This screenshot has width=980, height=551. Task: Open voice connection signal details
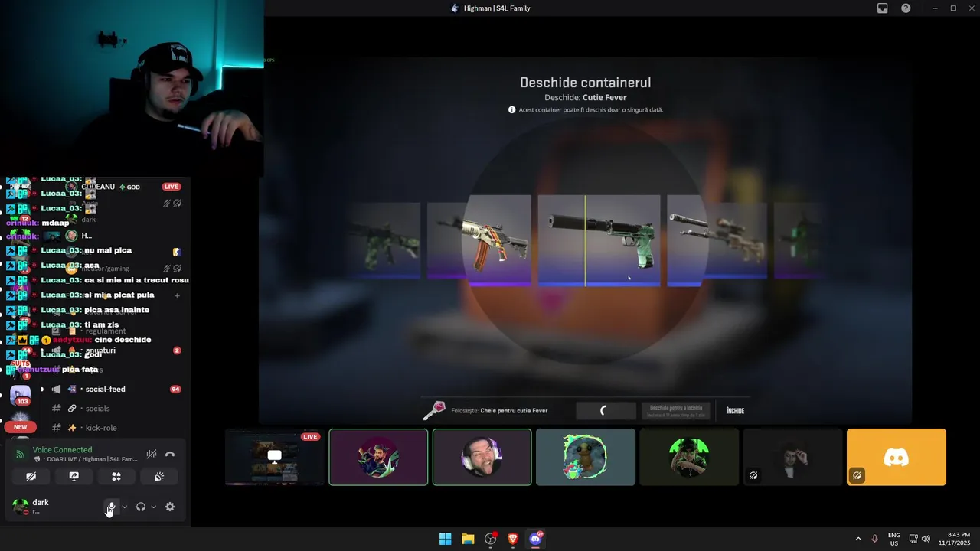pos(21,454)
